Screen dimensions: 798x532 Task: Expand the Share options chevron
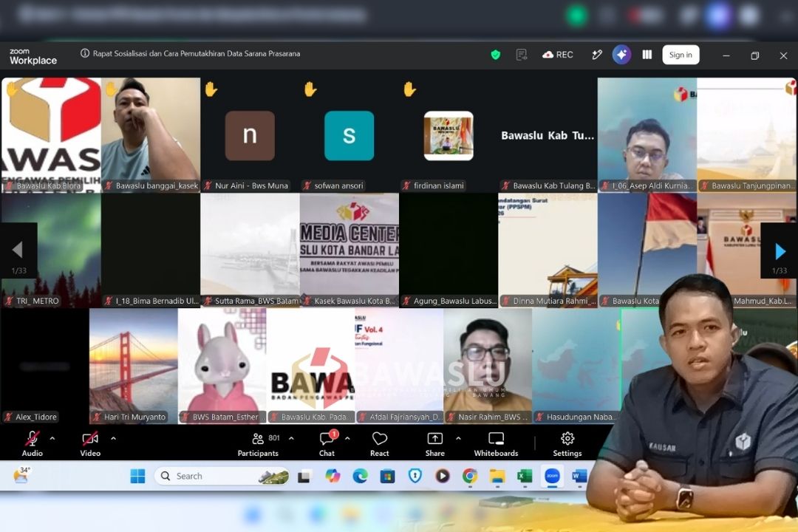coord(458,438)
